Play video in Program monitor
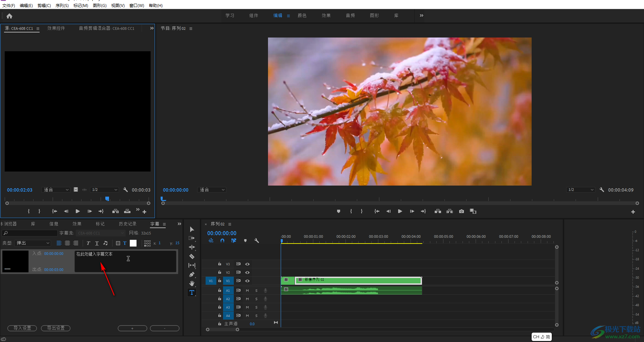Image resolution: width=644 pixels, height=342 pixels. tap(400, 211)
